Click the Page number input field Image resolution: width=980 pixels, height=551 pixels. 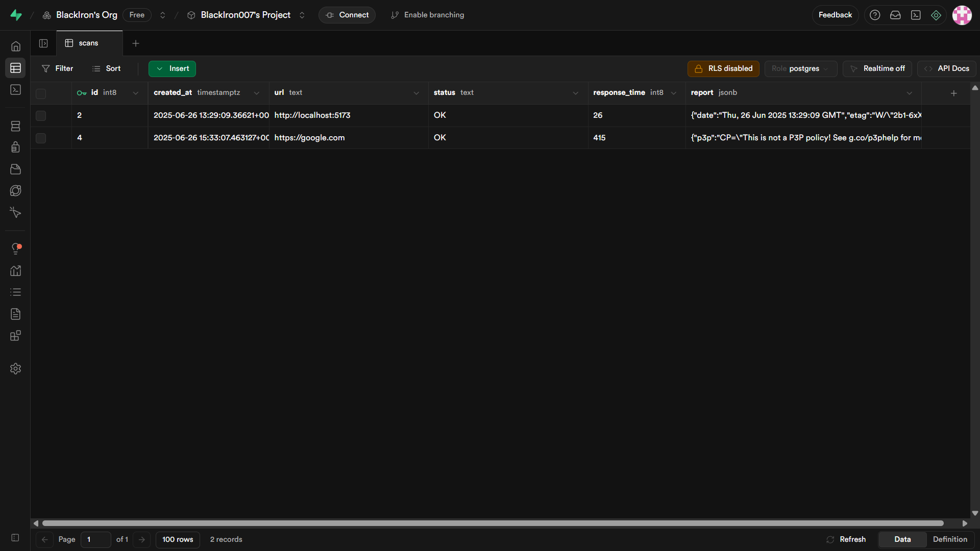point(95,539)
